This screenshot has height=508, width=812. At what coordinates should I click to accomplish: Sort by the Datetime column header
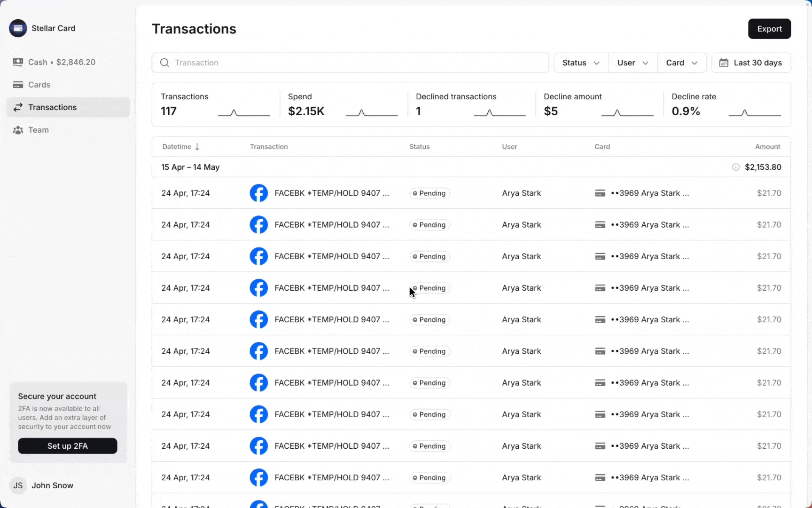click(181, 147)
